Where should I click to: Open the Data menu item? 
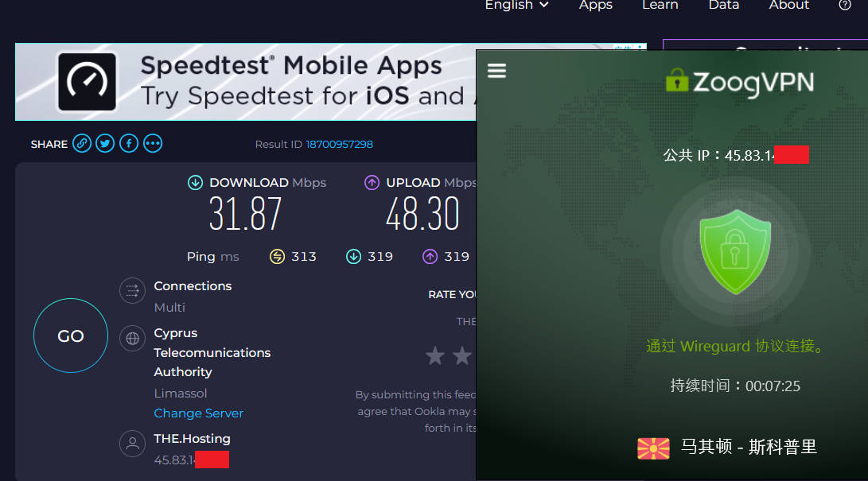click(x=723, y=5)
